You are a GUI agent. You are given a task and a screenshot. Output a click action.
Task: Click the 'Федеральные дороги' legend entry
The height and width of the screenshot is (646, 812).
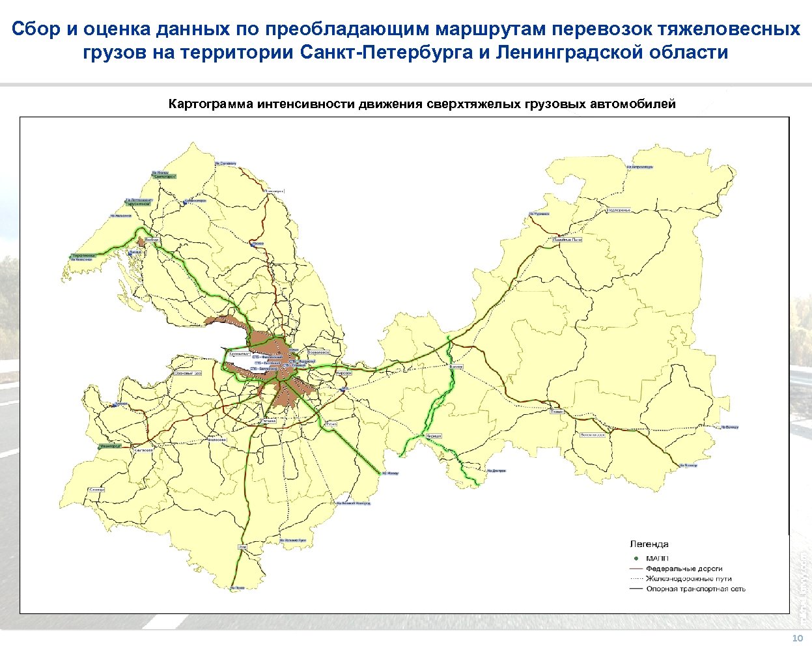pos(684,569)
